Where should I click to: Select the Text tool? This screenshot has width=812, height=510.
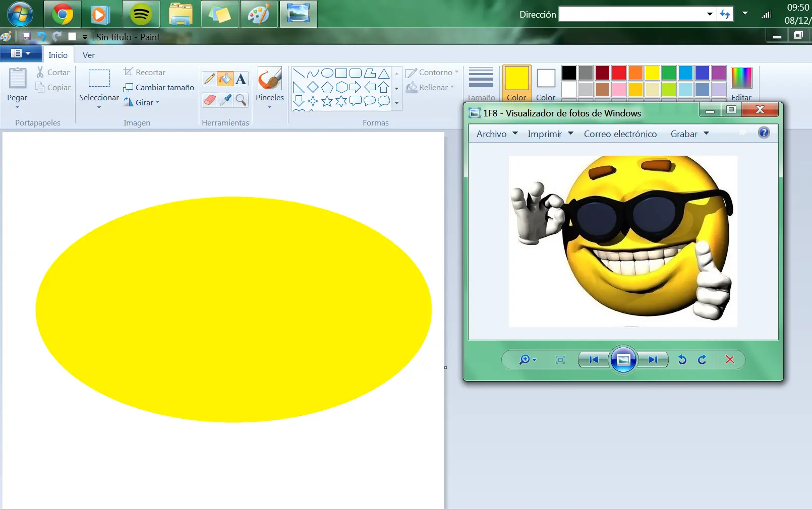[x=241, y=79]
